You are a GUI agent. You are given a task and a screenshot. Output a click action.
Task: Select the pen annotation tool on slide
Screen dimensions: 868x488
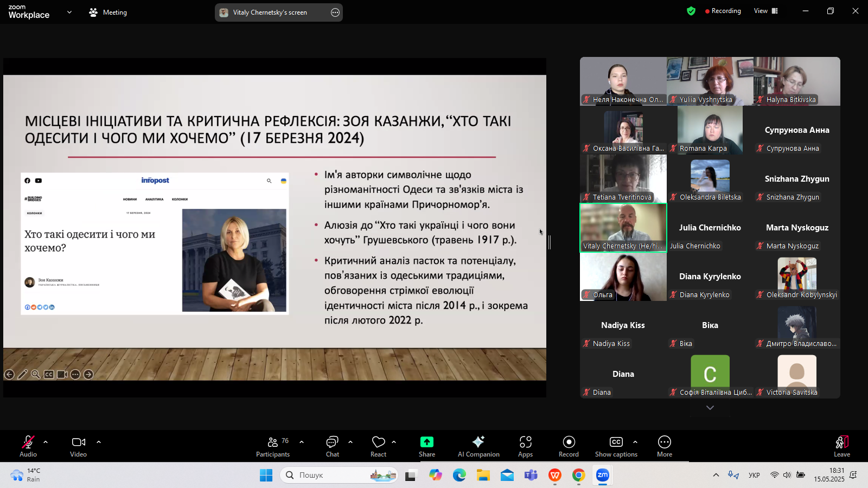pos(22,374)
